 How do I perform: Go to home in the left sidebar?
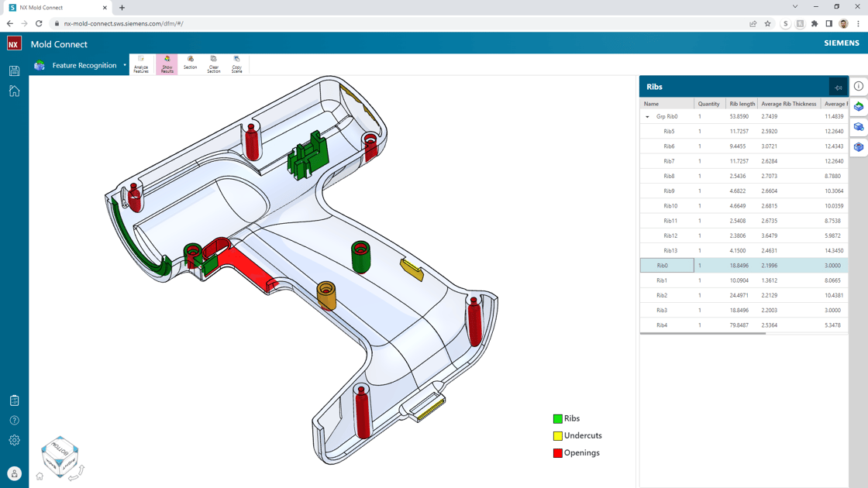click(x=14, y=91)
